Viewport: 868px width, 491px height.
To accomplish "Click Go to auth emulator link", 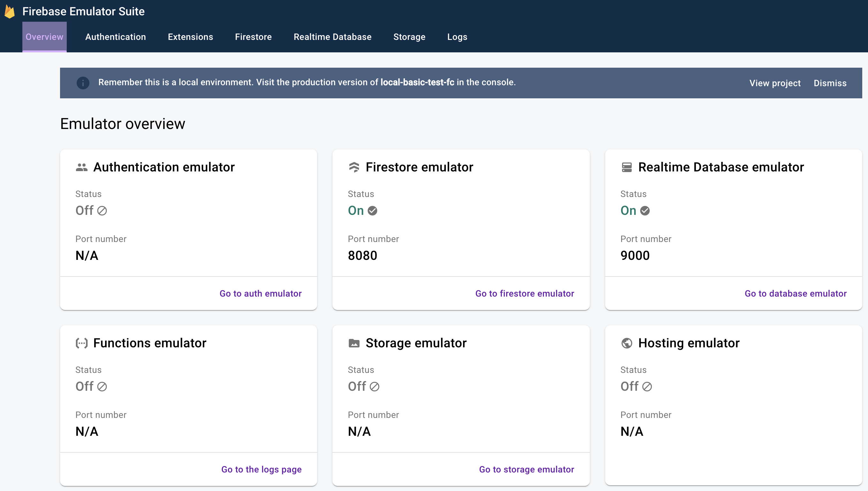I will click(261, 293).
